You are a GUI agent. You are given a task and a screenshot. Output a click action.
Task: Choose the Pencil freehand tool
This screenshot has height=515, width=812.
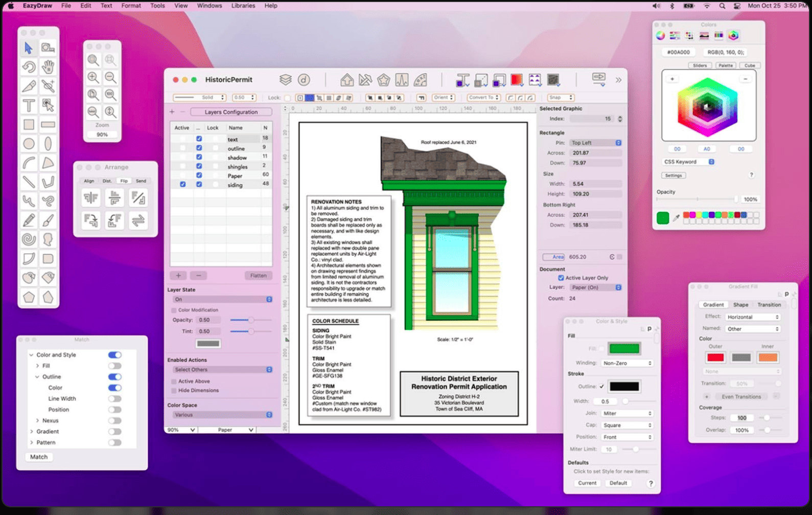click(x=29, y=220)
